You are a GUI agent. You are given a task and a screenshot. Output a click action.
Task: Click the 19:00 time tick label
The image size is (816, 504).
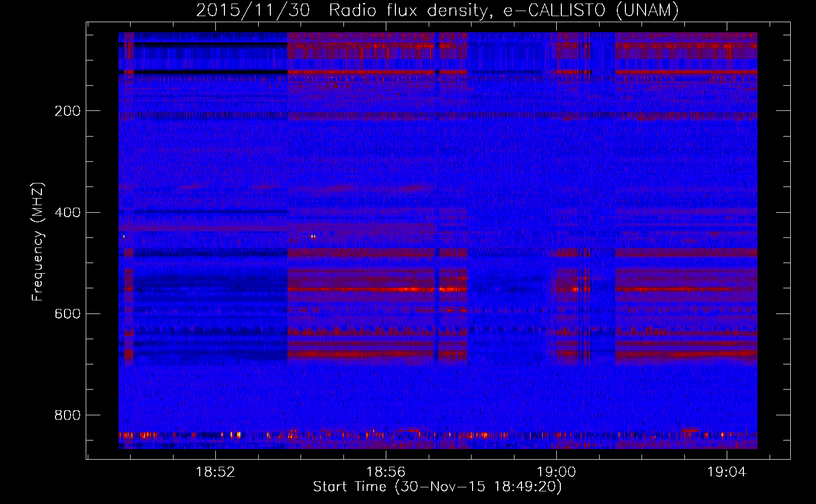coord(556,472)
